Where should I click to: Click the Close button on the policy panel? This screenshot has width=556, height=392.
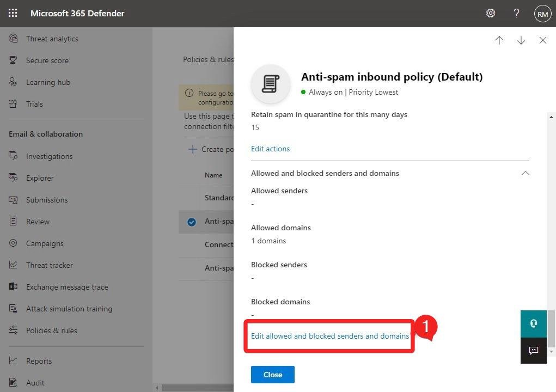tap(272, 375)
